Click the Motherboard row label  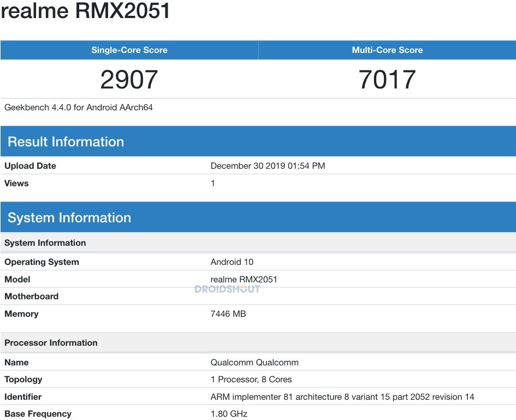tap(31, 297)
